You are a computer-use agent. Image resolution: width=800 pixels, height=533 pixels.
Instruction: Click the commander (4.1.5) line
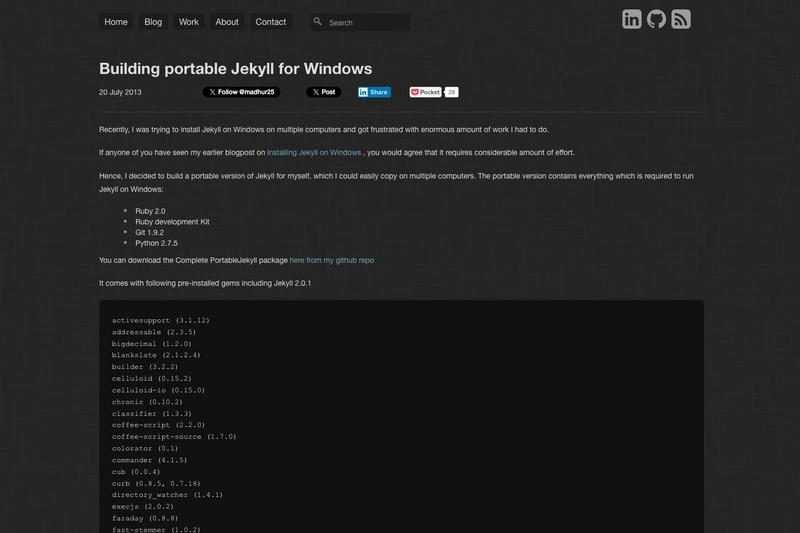click(149, 460)
